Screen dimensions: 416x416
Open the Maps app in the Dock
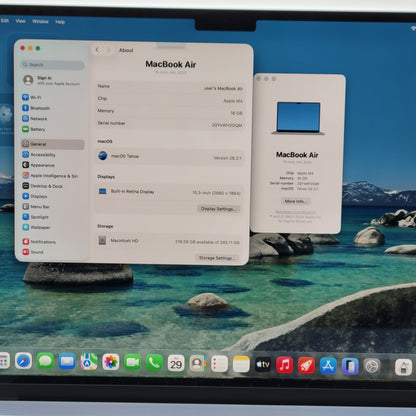tap(89, 362)
